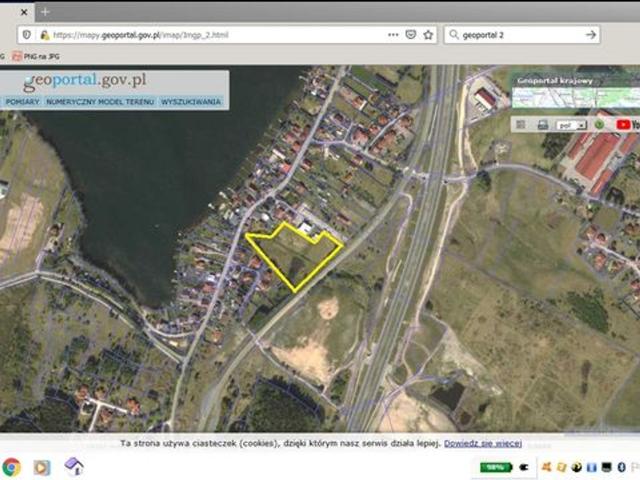Click the print icon in map toolbar
Image resolution: width=640 pixels, height=480 pixels.
tap(542, 125)
